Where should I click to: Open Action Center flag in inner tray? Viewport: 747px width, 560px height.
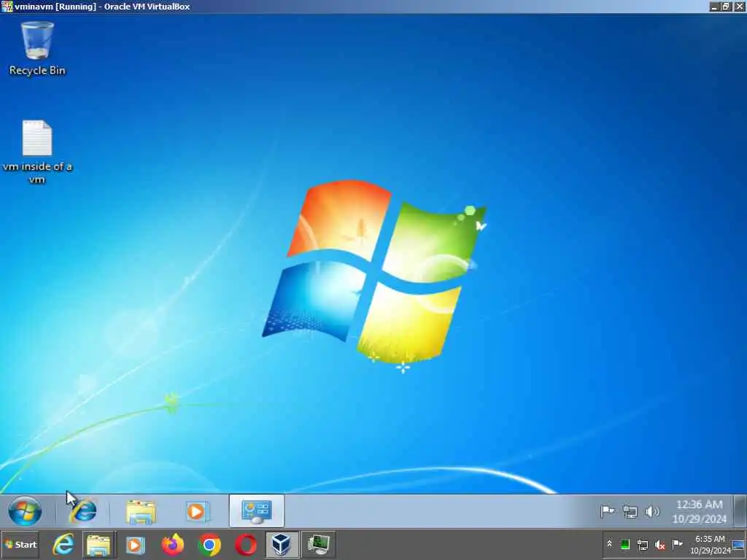(607, 511)
